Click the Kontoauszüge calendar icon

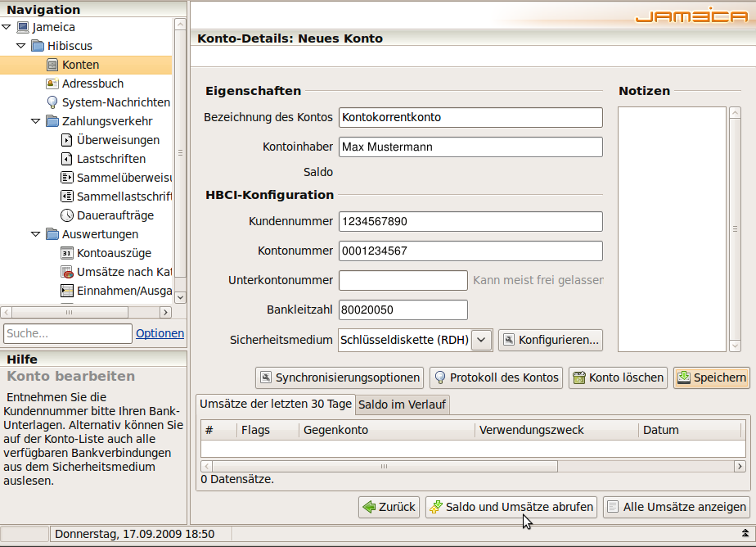point(66,253)
